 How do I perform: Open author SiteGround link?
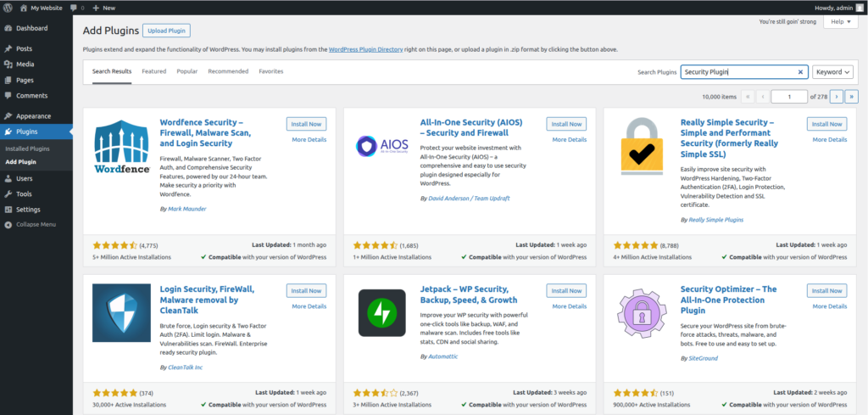click(x=703, y=358)
